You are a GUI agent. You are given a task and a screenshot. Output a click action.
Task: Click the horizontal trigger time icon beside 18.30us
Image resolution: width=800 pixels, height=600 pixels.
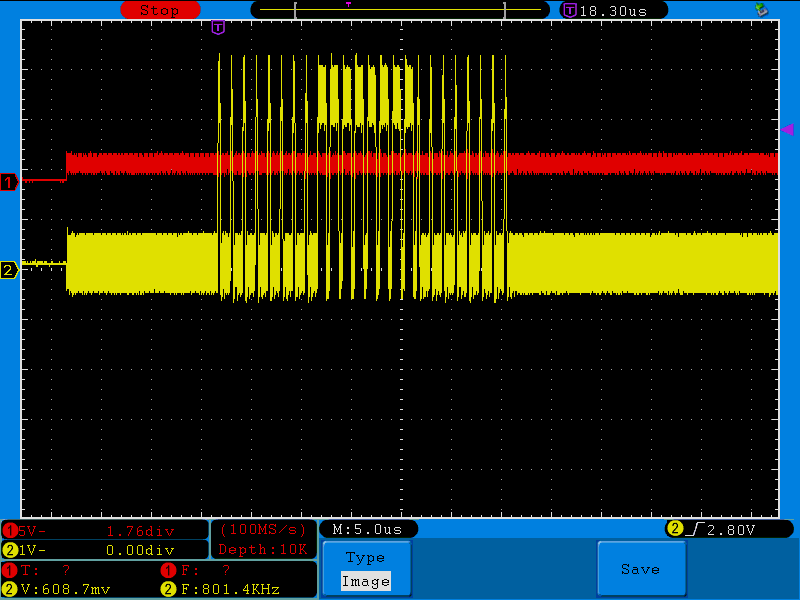570,10
